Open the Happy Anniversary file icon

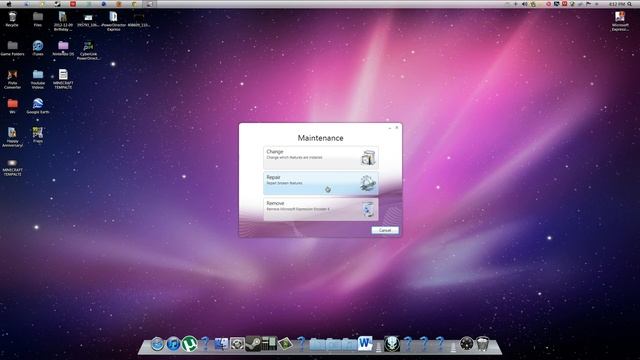pyautogui.click(x=12, y=137)
